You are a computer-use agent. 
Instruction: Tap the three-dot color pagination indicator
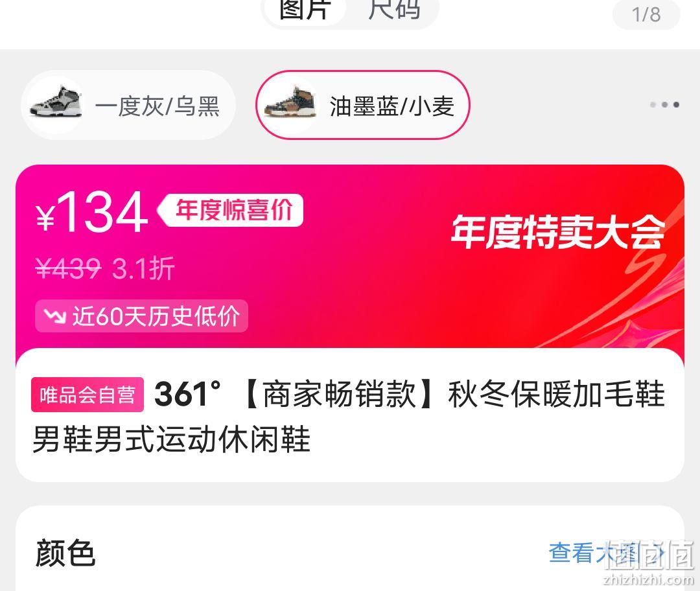[x=665, y=104]
